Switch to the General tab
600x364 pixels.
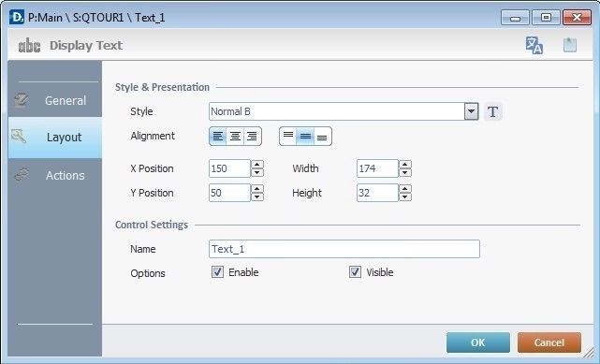[55, 100]
